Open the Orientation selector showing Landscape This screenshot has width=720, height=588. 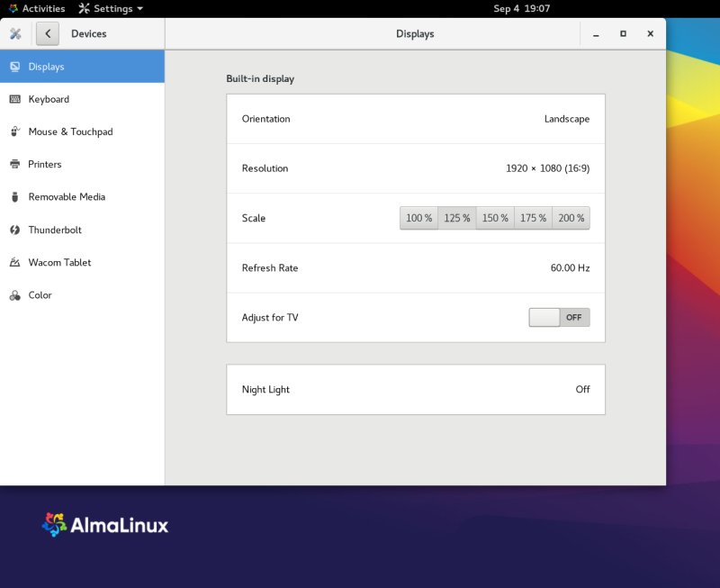point(415,118)
